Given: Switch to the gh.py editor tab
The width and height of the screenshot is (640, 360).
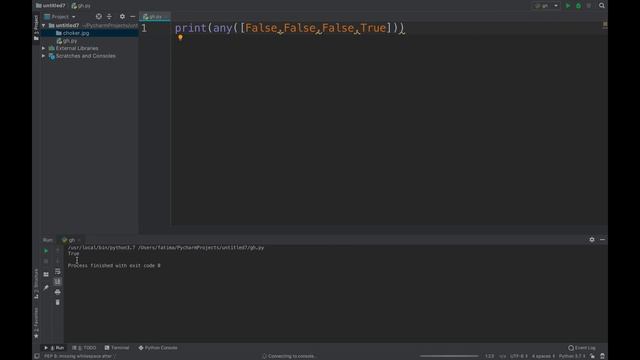Looking at the screenshot, I should tap(154, 17).
